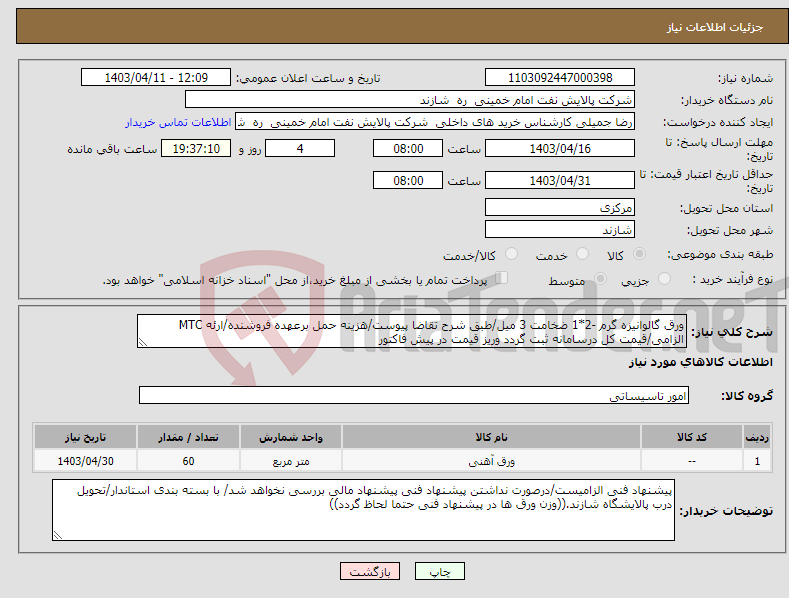This screenshot has height=598, width=789.
Task: Select the کالا radio button
Action: click(x=640, y=254)
